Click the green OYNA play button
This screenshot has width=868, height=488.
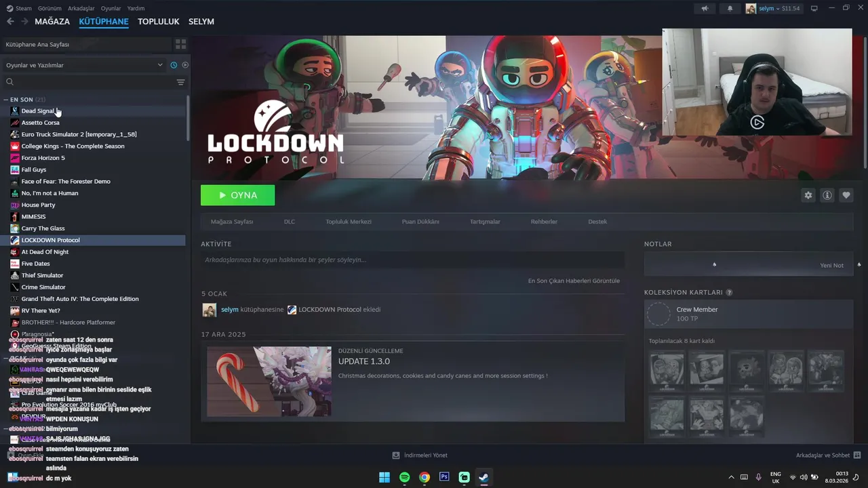[x=237, y=195]
